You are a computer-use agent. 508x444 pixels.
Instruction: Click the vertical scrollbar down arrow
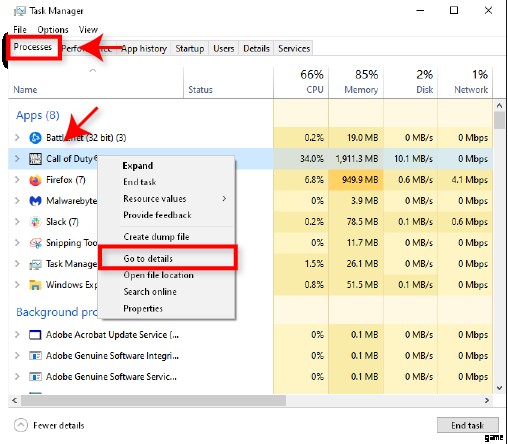coord(499,388)
